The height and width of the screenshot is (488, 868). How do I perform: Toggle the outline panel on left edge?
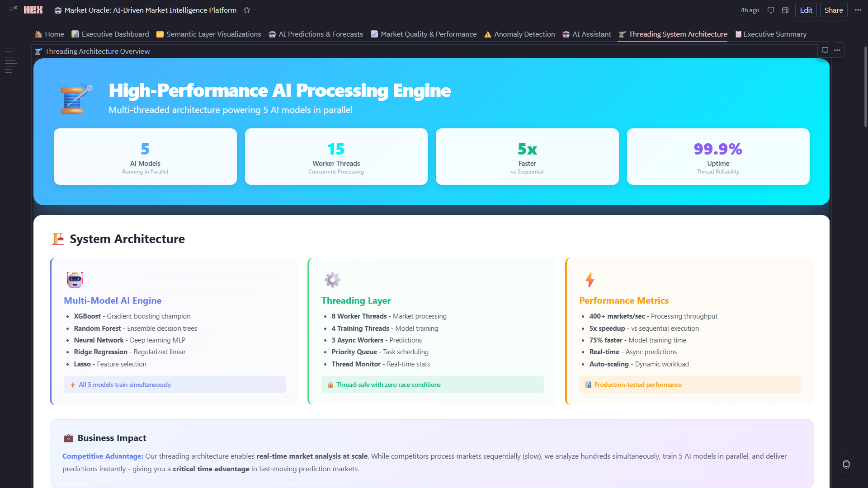tap(11, 59)
